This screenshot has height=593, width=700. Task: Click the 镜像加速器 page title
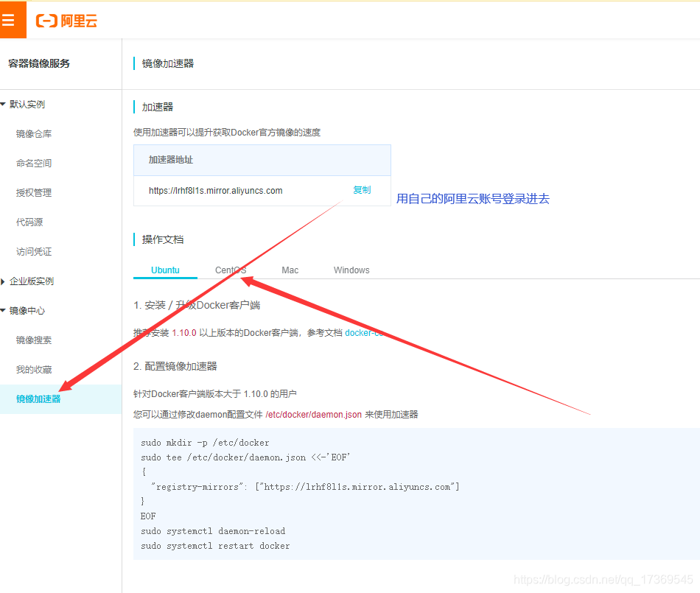168,63
